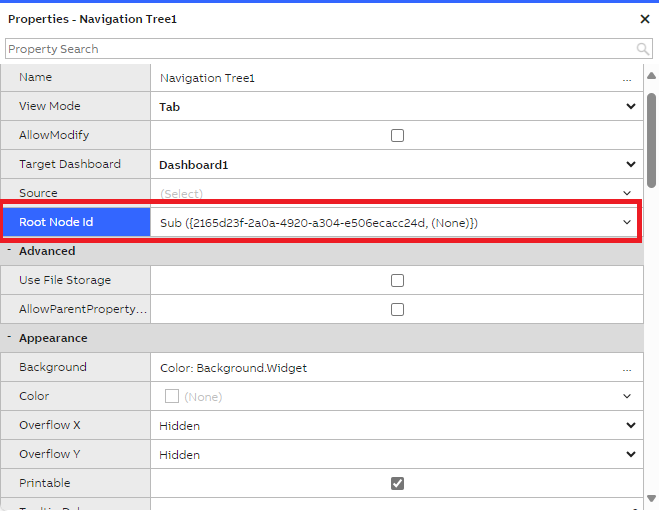Screen dimensions: 659x511
Task: Open the View Mode dropdown
Action: pos(630,106)
